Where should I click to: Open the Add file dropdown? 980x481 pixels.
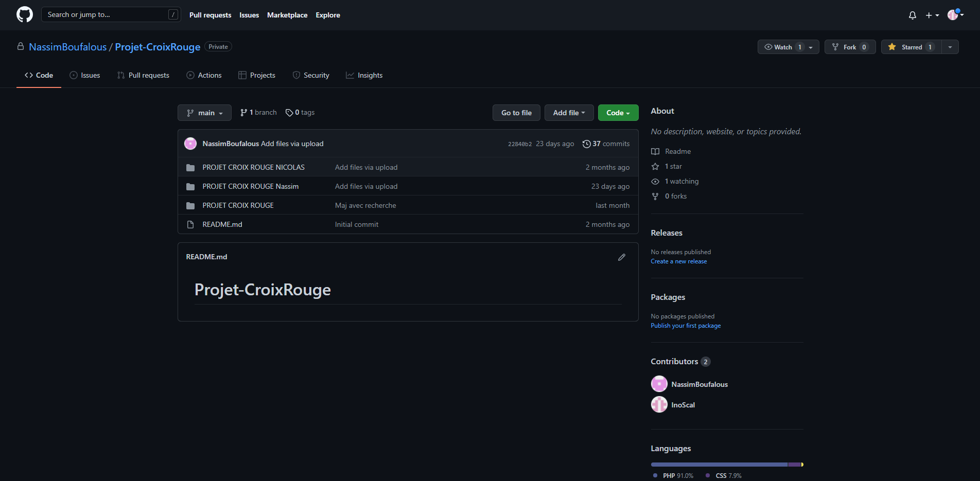point(569,113)
